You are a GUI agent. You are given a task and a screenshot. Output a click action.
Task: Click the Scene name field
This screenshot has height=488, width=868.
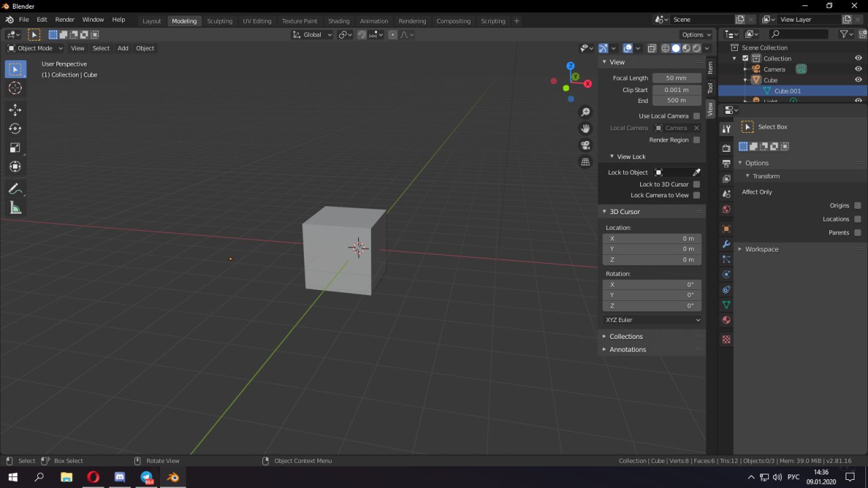(x=703, y=20)
